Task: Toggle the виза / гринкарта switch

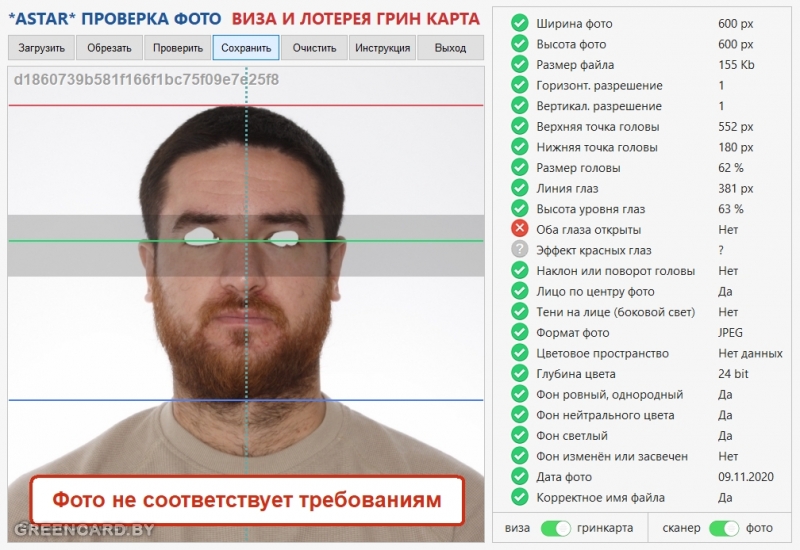Action: (555, 528)
